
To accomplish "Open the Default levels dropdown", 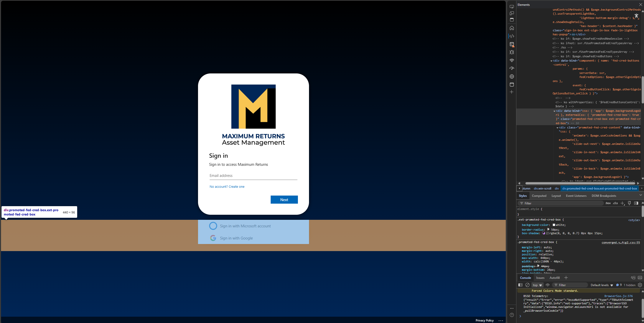I will pyautogui.click(x=602, y=285).
